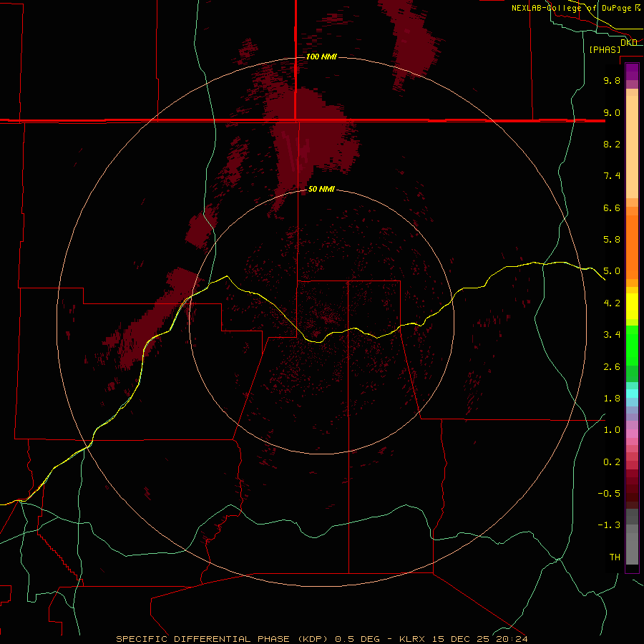Click the 8.2 value on the color scale
The width and height of the screenshot is (644, 644).
tap(612, 144)
